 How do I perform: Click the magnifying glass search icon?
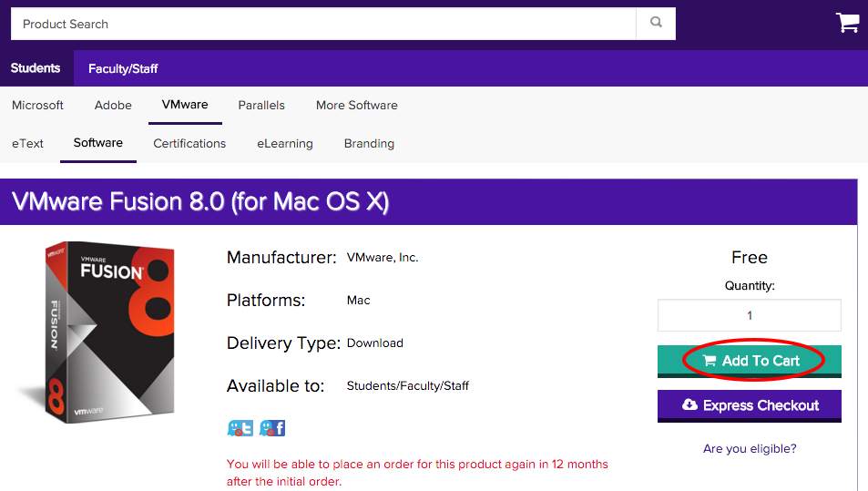[656, 24]
